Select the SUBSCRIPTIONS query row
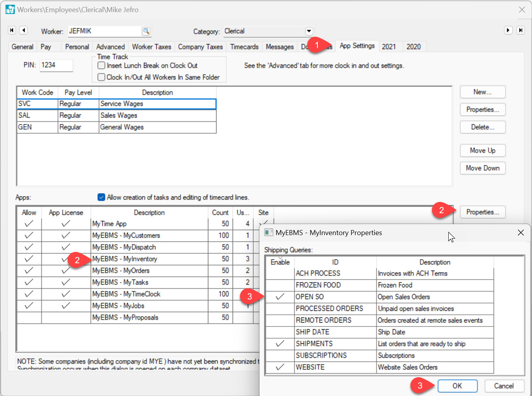Image resolution: width=532 pixels, height=396 pixels. (x=380, y=355)
